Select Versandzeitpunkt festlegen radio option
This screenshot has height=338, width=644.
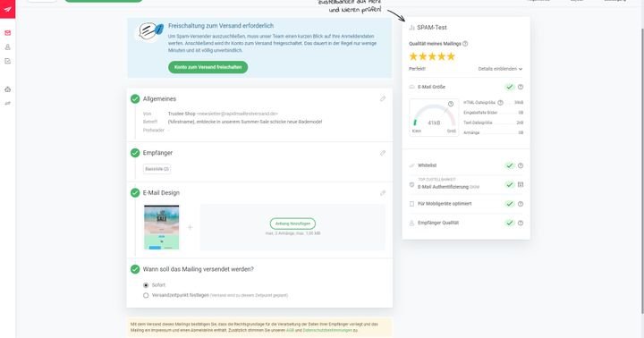(x=146, y=295)
